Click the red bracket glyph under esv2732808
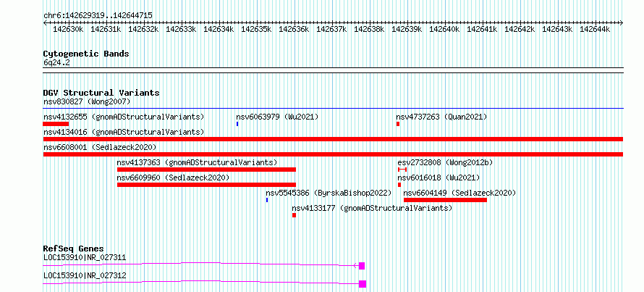Screen dimensions: 644x292 coord(402,170)
